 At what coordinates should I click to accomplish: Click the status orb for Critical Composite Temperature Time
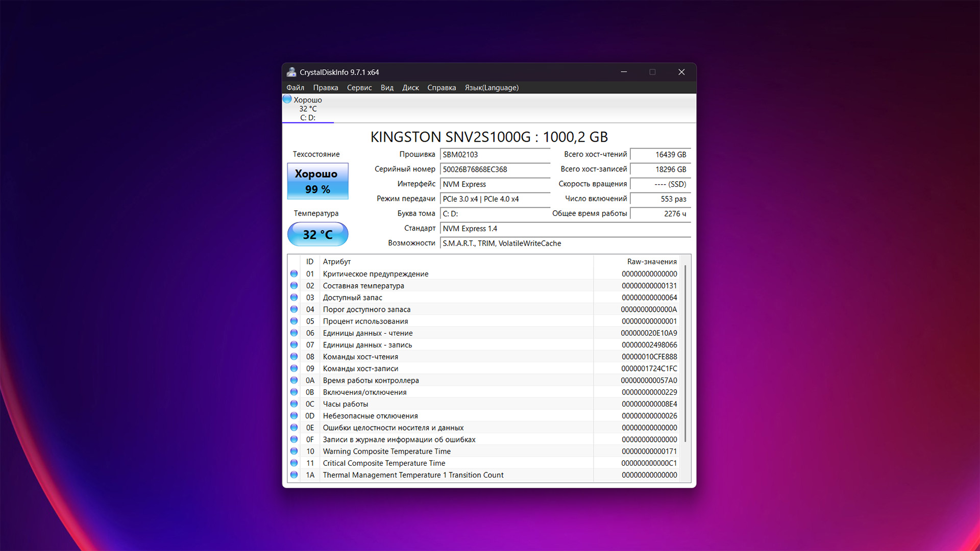(x=294, y=463)
